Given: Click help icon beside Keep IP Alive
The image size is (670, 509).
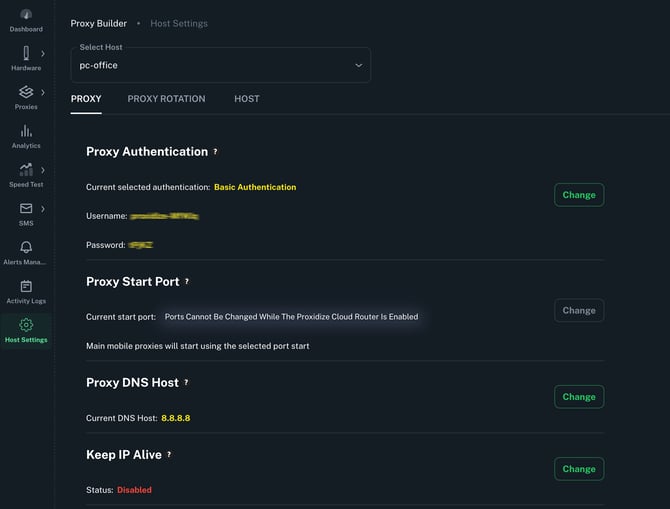Looking at the screenshot, I should (x=170, y=454).
